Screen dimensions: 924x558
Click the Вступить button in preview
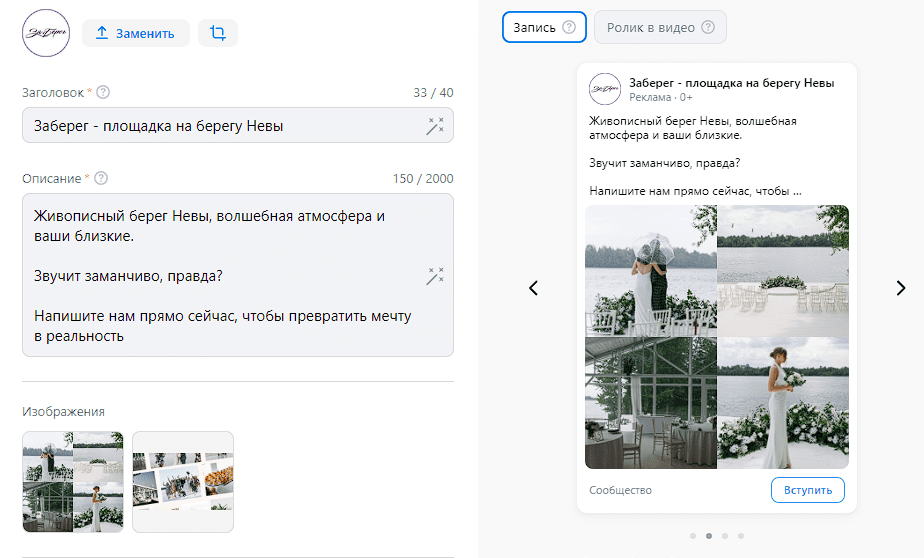click(x=807, y=490)
